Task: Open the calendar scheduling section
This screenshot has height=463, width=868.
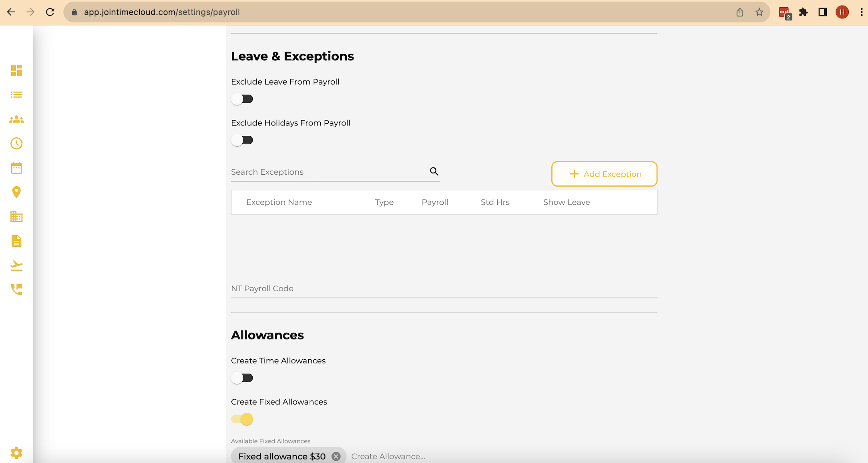Action: pos(16,168)
